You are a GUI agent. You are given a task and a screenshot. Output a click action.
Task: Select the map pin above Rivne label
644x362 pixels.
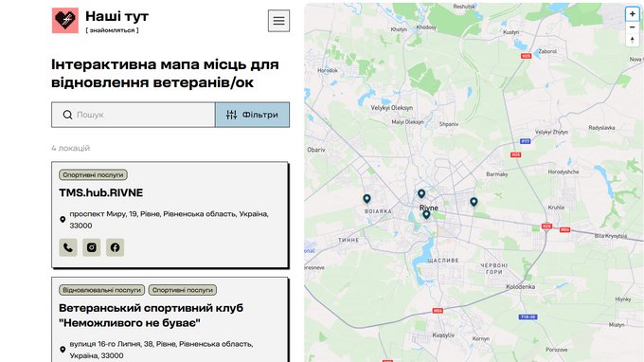[421, 193]
